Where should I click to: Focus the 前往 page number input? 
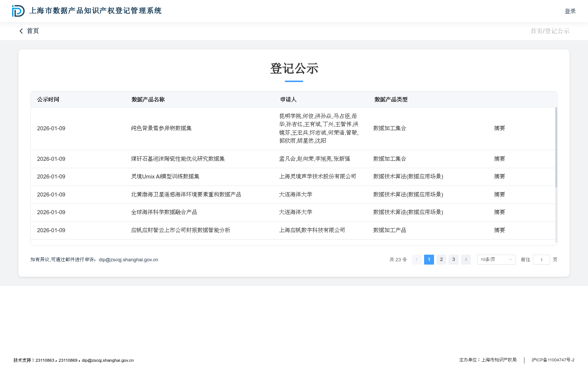(541, 259)
